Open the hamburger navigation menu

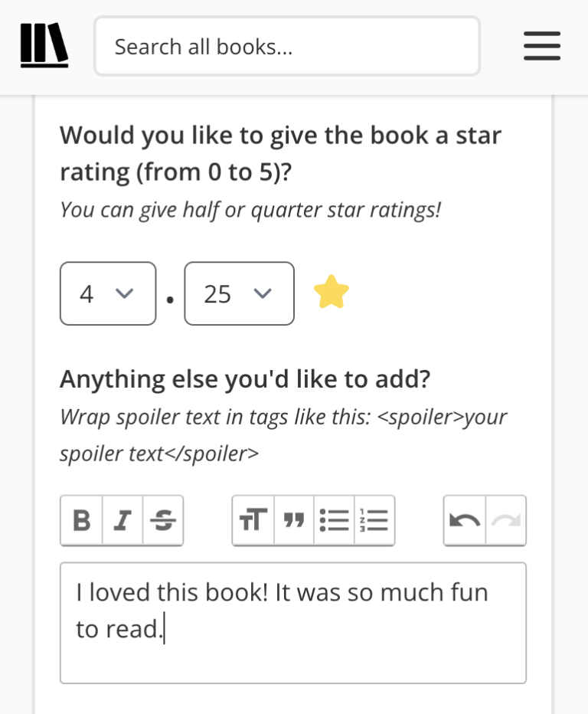click(x=541, y=46)
